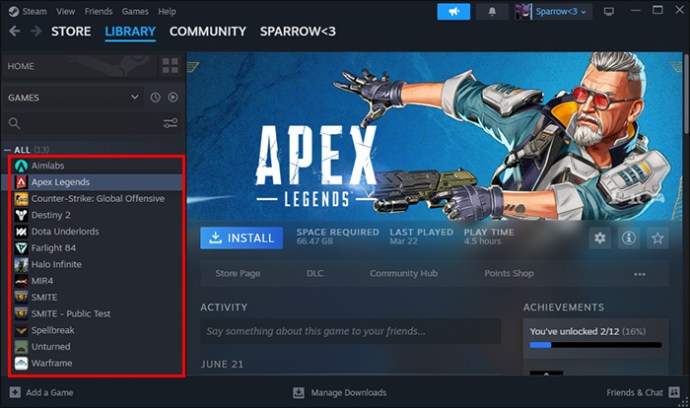Viewport: 690px width, 408px height.
Task: Open the Apex Legends manage gear icon
Action: (x=600, y=238)
